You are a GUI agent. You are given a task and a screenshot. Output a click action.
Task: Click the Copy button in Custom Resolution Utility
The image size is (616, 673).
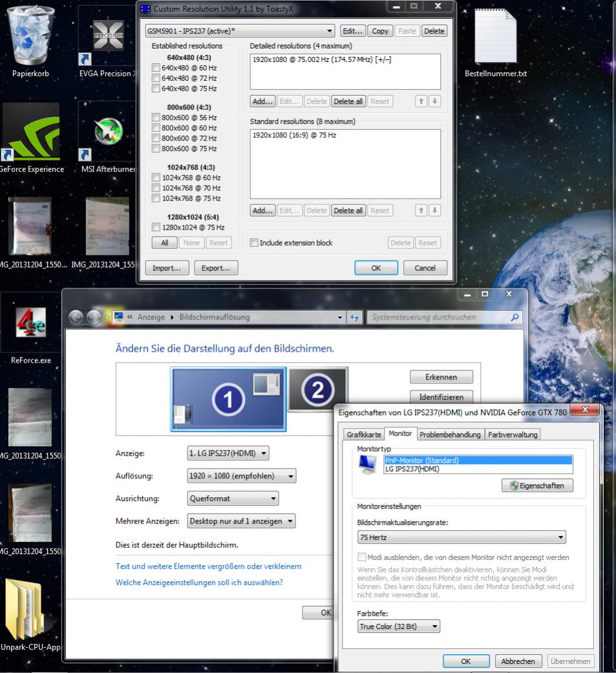tap(380, 31)
